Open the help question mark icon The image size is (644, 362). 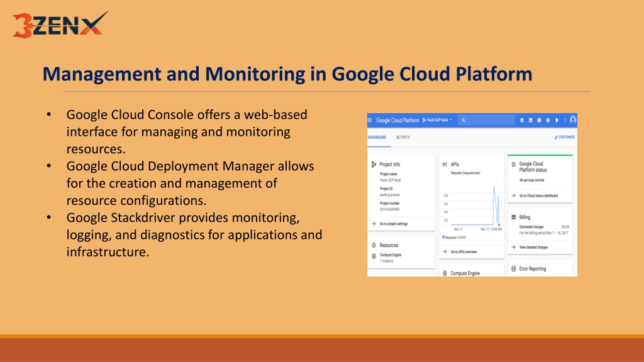[548, 120]
